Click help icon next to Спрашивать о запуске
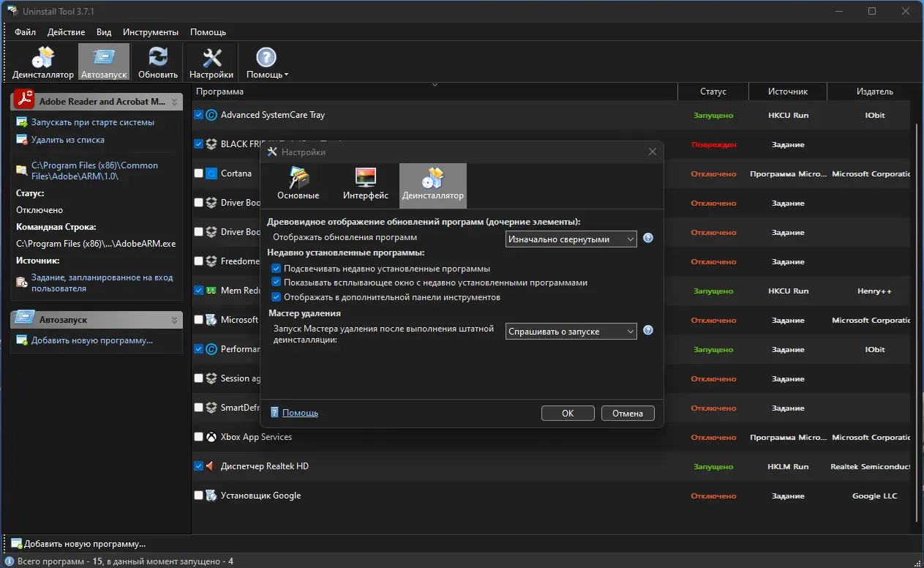The width and height of the screenshot is (924, 568). click(648, 331)
